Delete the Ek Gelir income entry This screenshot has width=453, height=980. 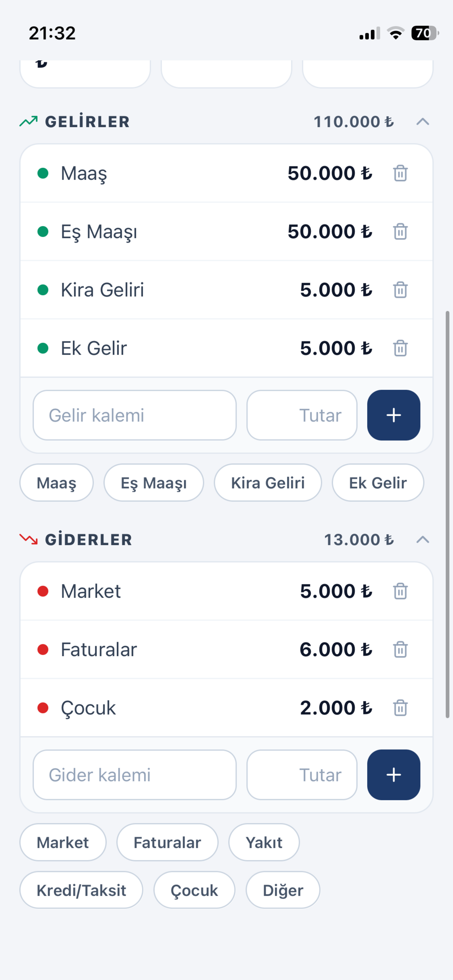(400, 348)
